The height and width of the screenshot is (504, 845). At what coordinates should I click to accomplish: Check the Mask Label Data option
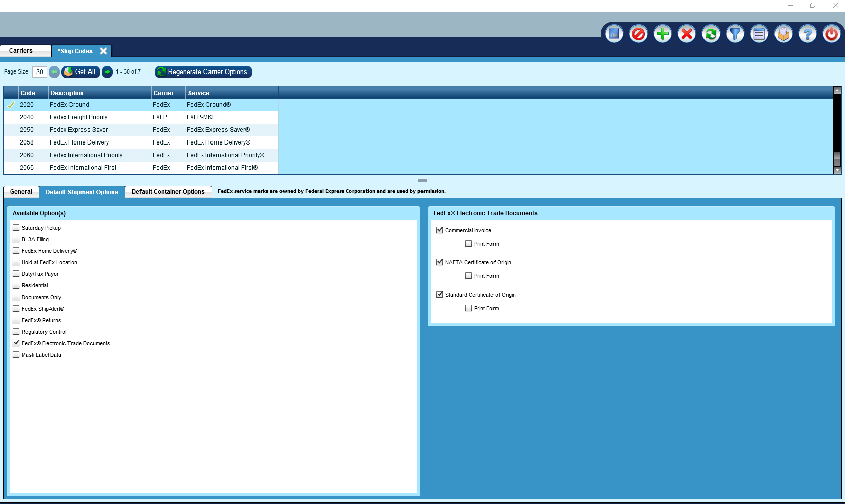tap(16, 355)
